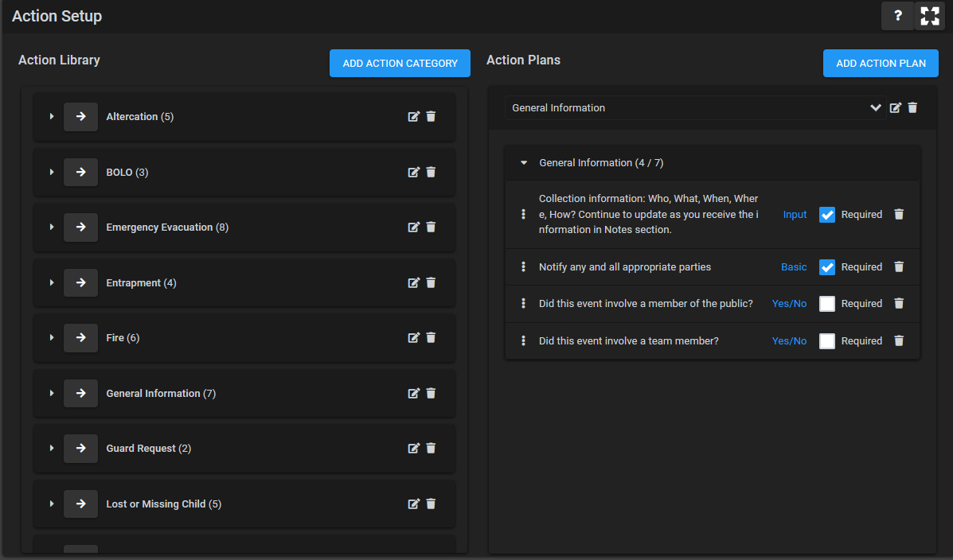953x560 pixels.
Task: Delete the Fire category
Action: [x=431, y=338]
